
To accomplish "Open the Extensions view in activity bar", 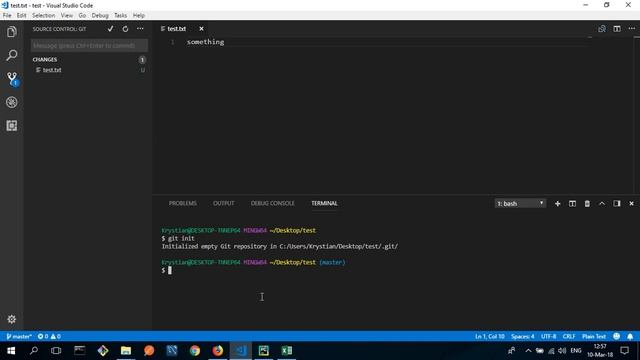I will [x=11, y=125].
